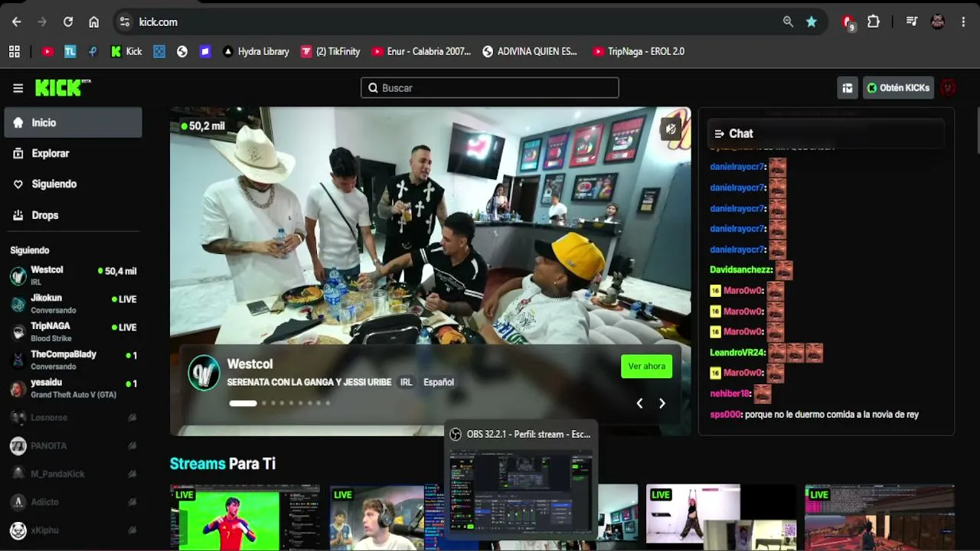Click the green KICK logo
Viewport: 980px width, 551px height.
[63, 88]
